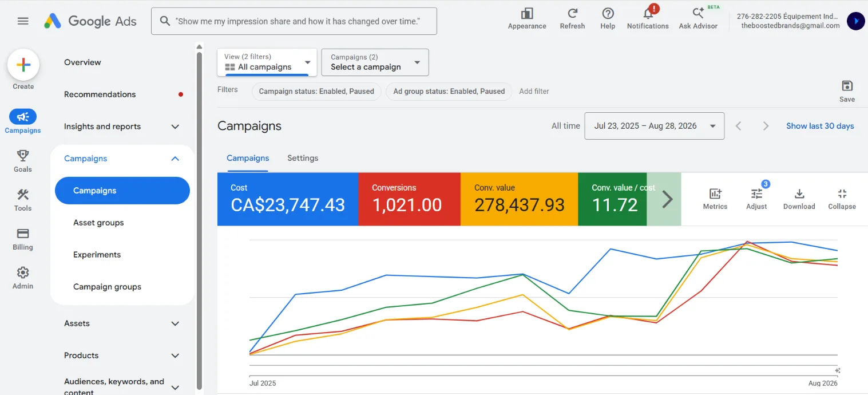Click the Jul 2025 axis label
868x395 pixels.
pos(263,383)
